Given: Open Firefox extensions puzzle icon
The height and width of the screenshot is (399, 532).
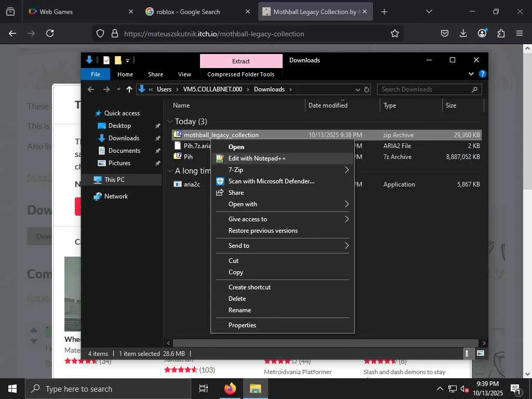Looking at the screenshot, I should (x=501, y=33).
